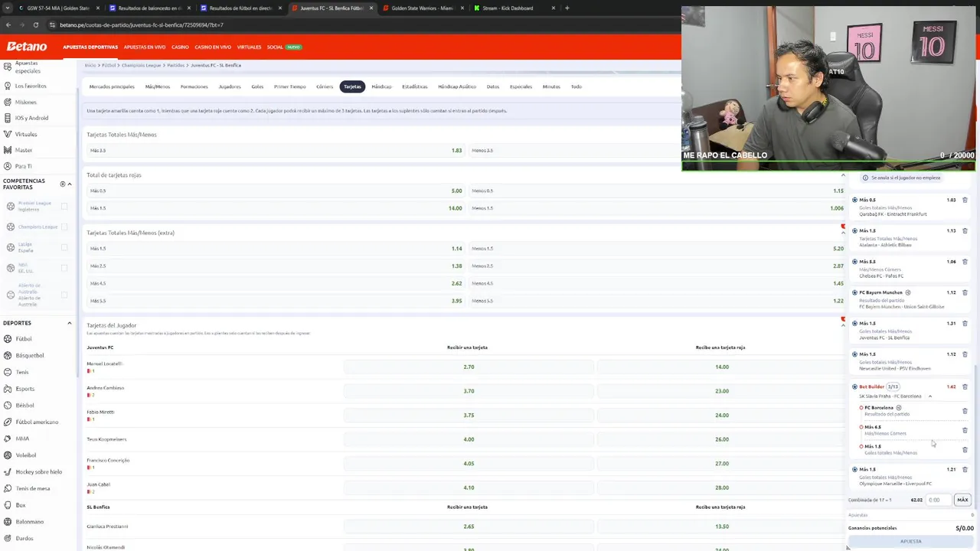Select the Box sport icon

pyautogui.click(x=8, y=505)
